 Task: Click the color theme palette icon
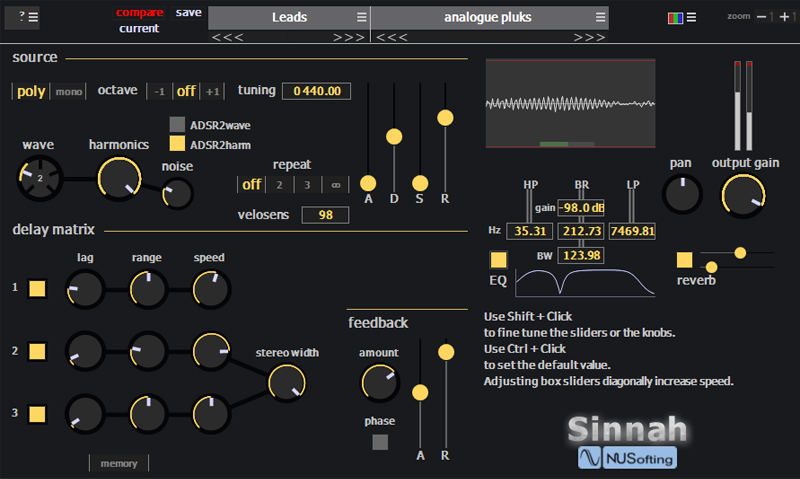(675, 17)
